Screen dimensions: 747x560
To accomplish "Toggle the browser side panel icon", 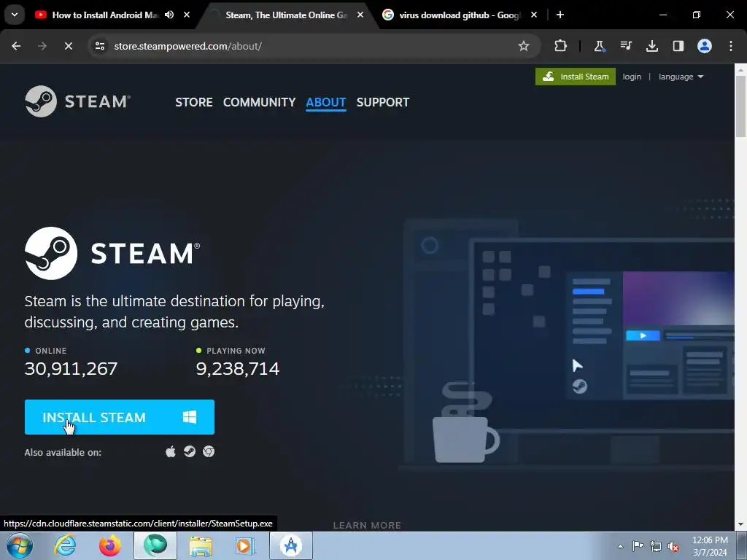I will [678, 46].
